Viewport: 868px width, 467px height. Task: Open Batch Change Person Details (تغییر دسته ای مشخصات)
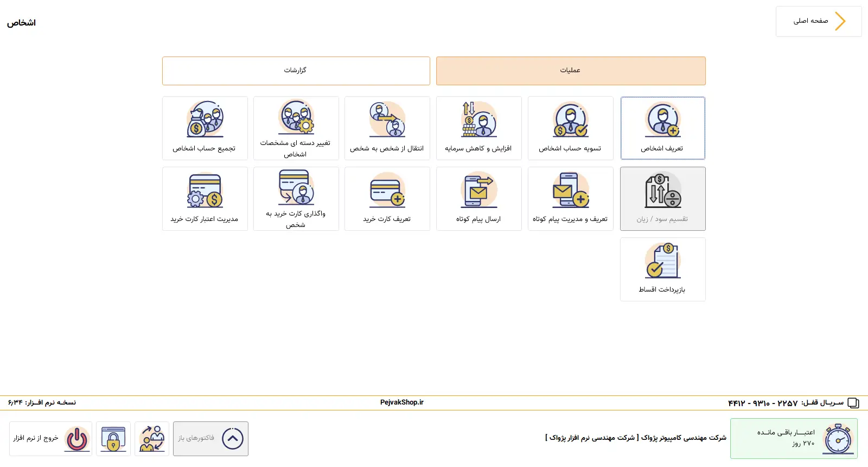tap(296, 128)
